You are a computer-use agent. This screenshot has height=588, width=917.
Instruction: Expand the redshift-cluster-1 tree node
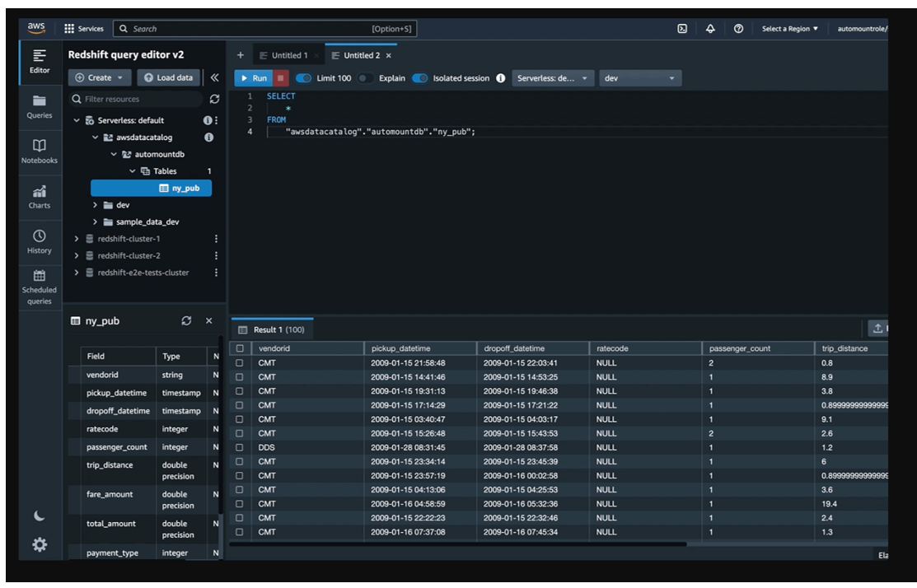[77, 239]
